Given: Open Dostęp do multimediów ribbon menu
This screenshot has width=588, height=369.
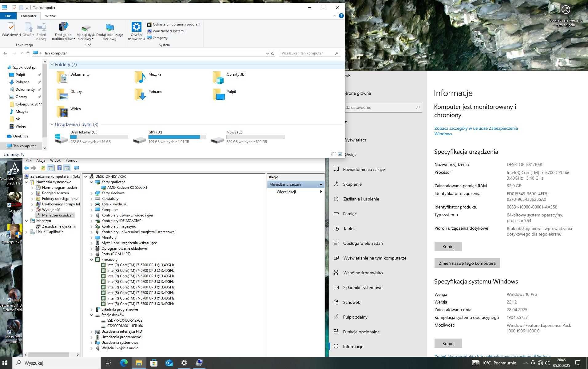Looking at the screenshot, I should coord(63,31).
